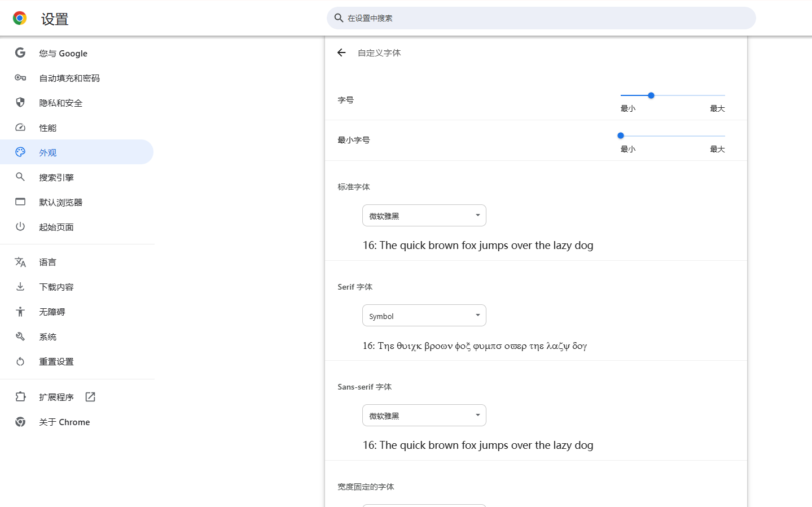Click the 最小字号 label
Image resolution: width=812 pixels, height=507 pixels.
[354, 140]
